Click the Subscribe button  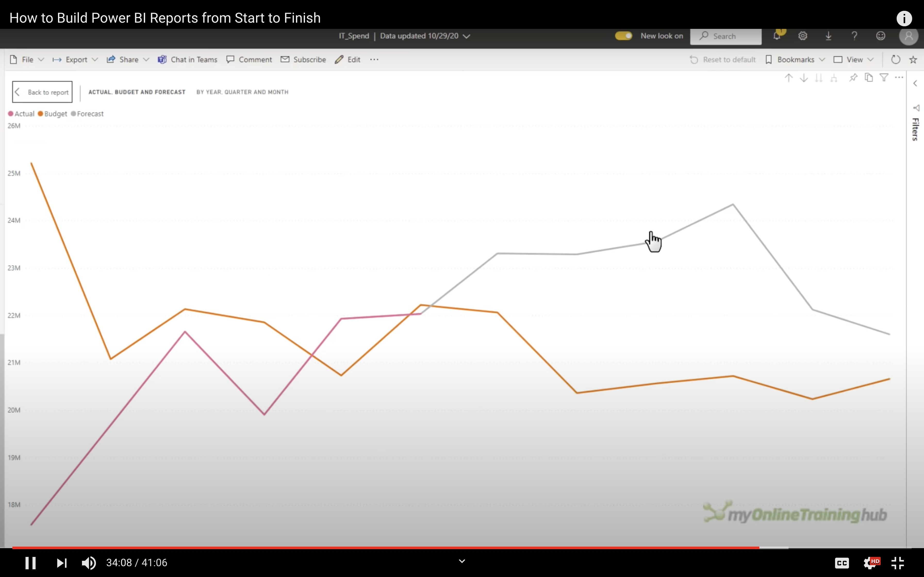(x=303, y=60)
